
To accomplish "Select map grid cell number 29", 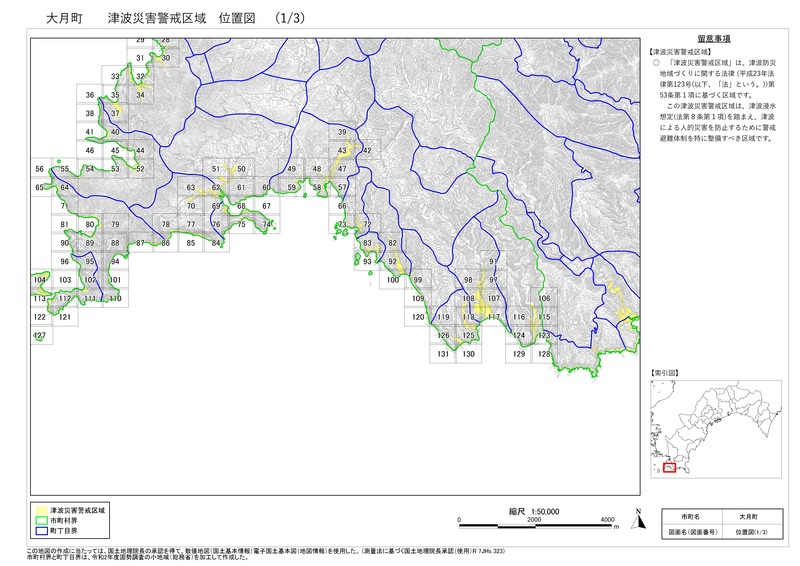I will [141, 39].
